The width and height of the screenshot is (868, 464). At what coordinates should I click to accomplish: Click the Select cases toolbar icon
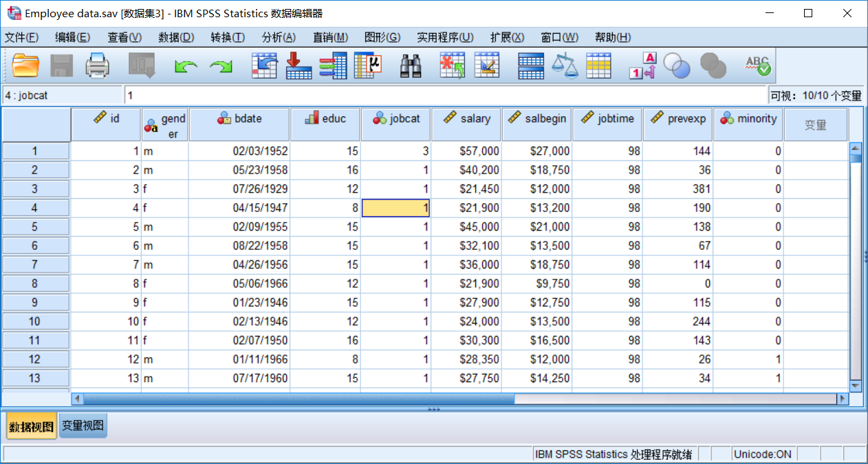tap(599, 65)
